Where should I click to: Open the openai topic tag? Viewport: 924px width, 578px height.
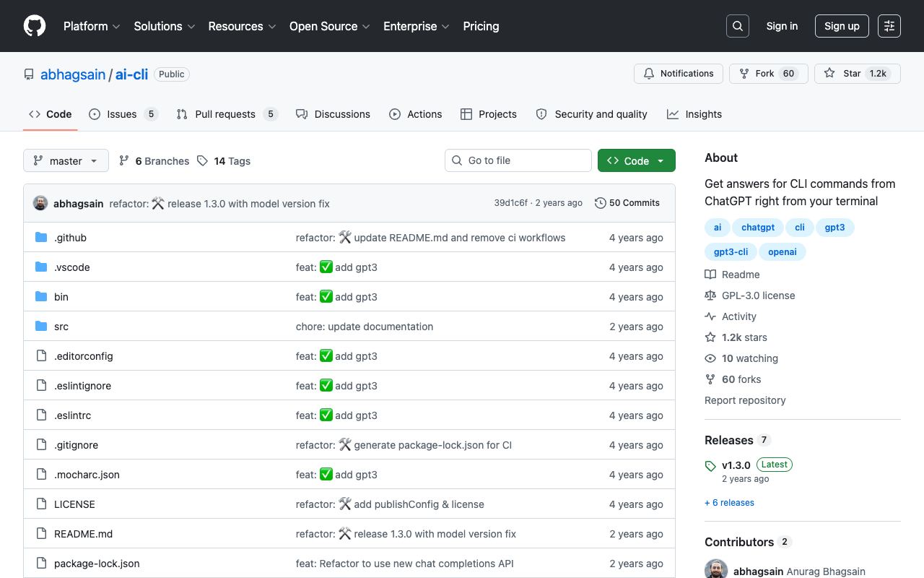point(783,252)
